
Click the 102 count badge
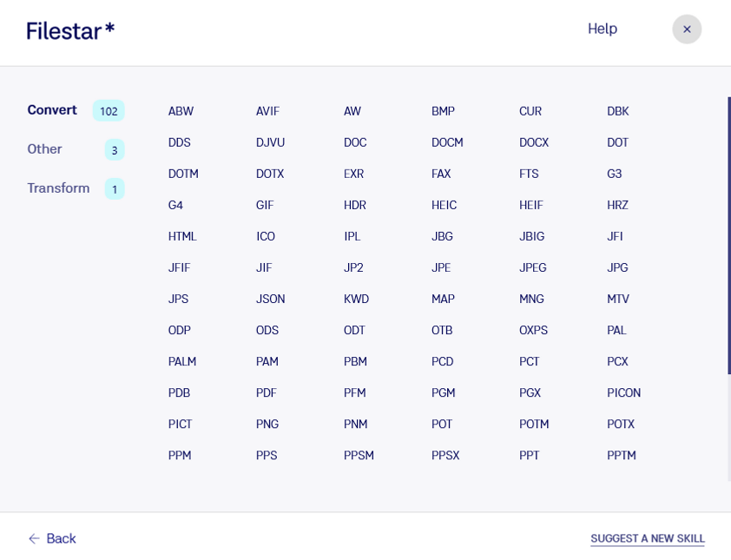tap(109, 111)
